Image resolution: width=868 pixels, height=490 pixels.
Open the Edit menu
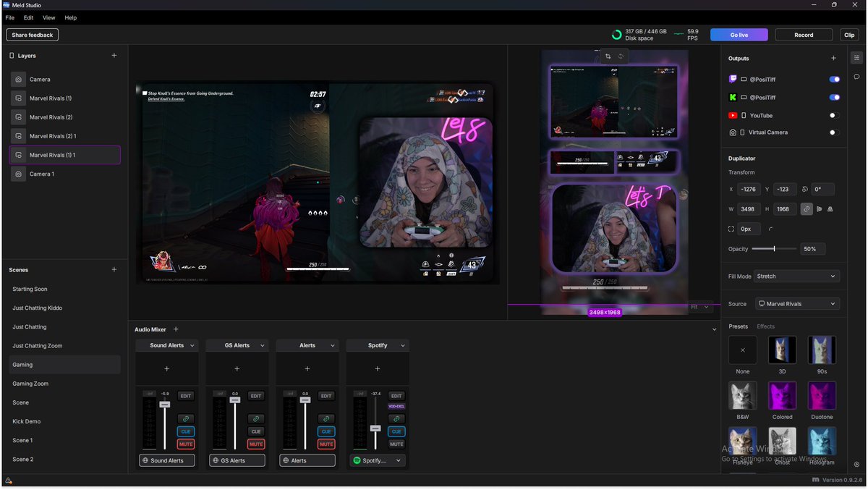click(x=28, y=17)
